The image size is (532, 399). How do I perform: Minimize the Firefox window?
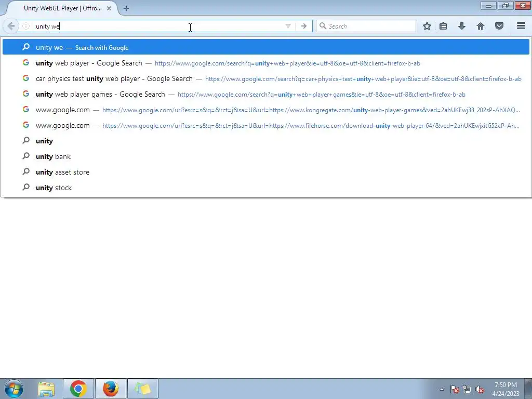(488, 5)
